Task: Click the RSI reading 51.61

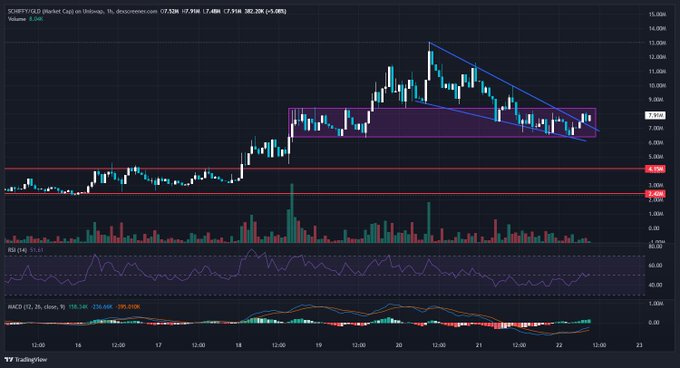Action: tap(37, 250)
